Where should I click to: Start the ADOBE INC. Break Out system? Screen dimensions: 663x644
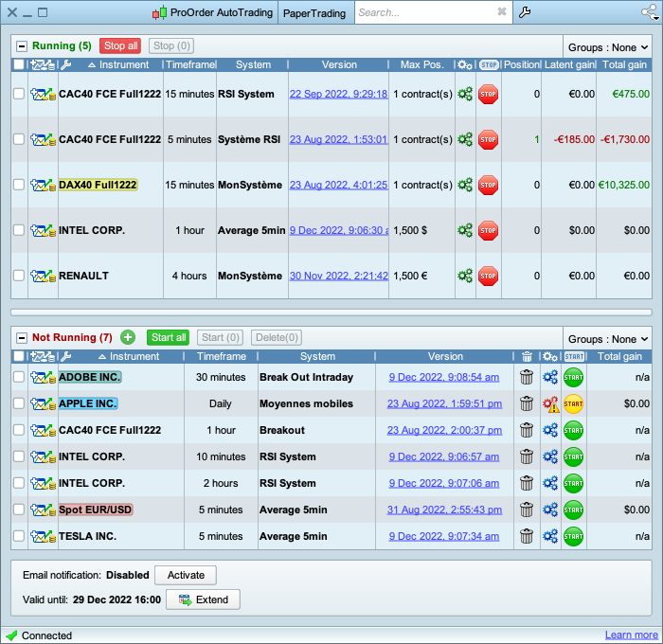click(x=573, y=377)
